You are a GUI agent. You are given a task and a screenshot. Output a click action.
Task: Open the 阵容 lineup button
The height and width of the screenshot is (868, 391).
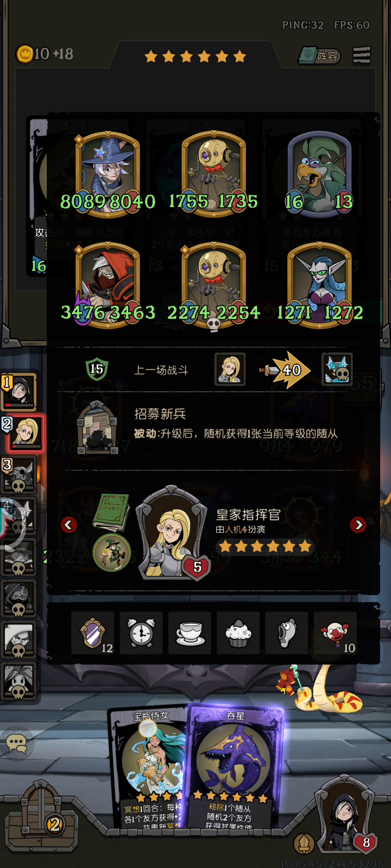point(319,55)
